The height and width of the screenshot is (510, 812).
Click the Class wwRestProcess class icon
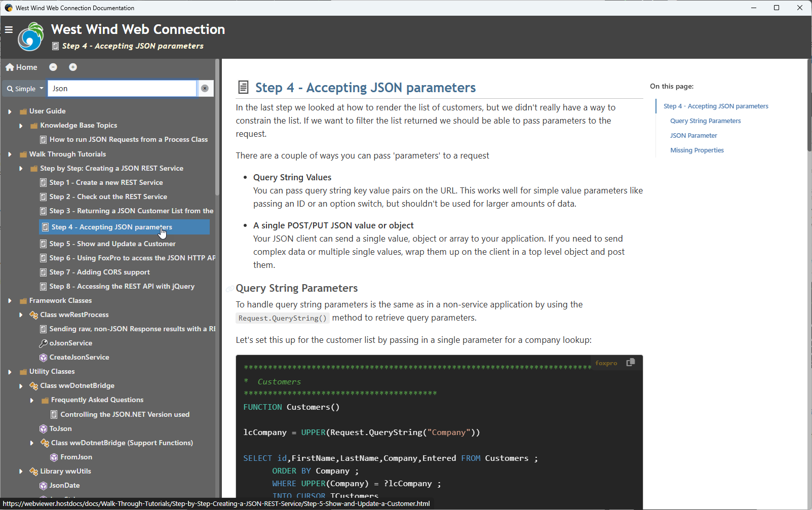(x=34, y=315)
